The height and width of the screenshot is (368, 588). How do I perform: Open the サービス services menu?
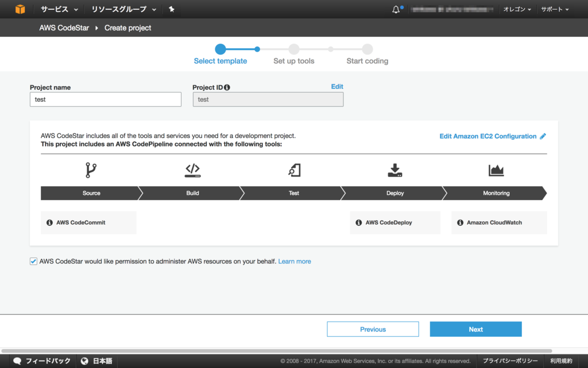tap(59, 9)
